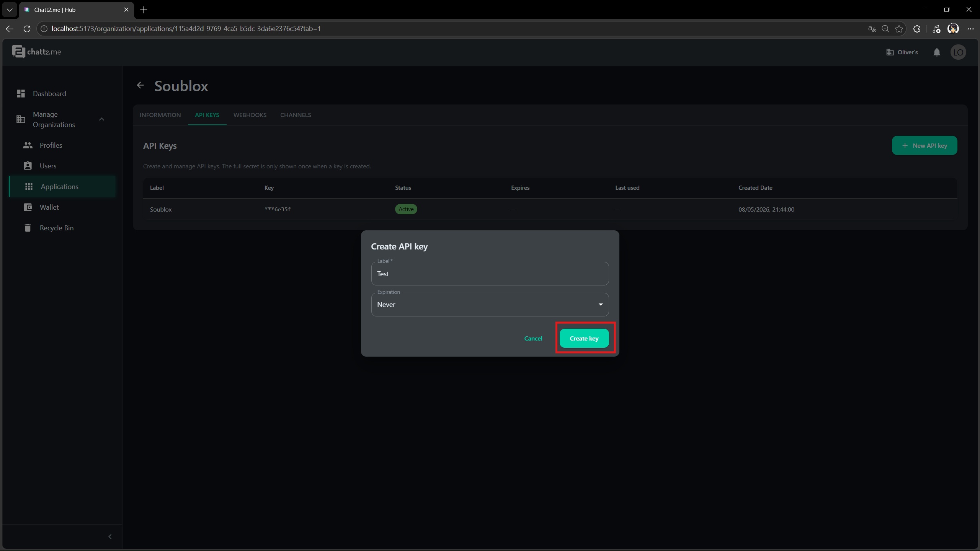Viewport: 980px width, 551px height.
Task: Cancel the Create API key dialog
Action: pos(533,338)
